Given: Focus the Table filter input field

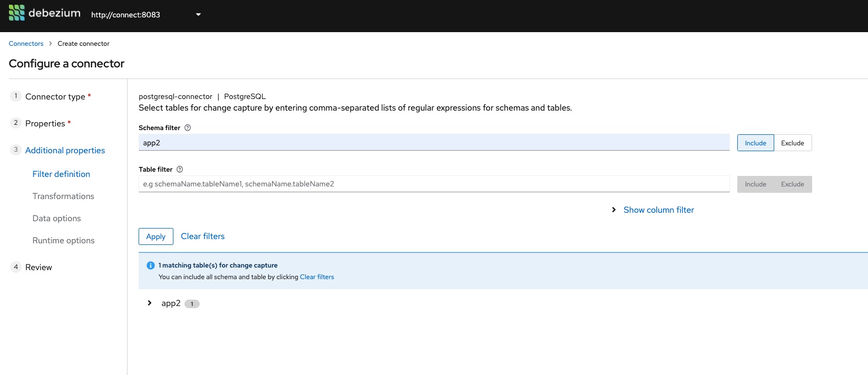Looking at the screenshot, I should (x=434, y=184).
